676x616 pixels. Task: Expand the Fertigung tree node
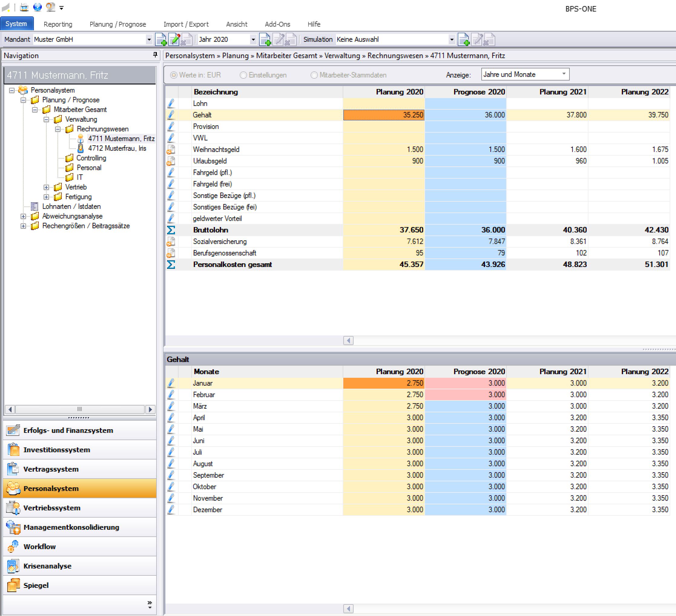(x=46, y=197)
